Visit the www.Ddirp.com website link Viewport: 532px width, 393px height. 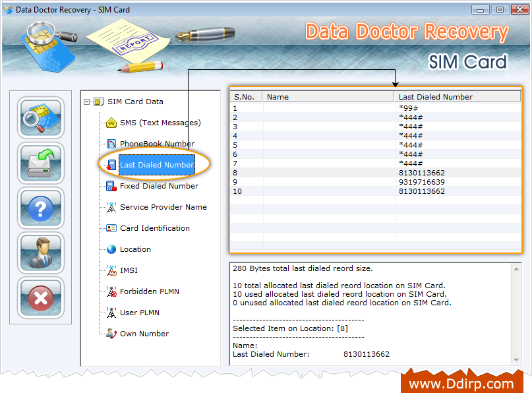pyautogui.click(x=461, y=383)
